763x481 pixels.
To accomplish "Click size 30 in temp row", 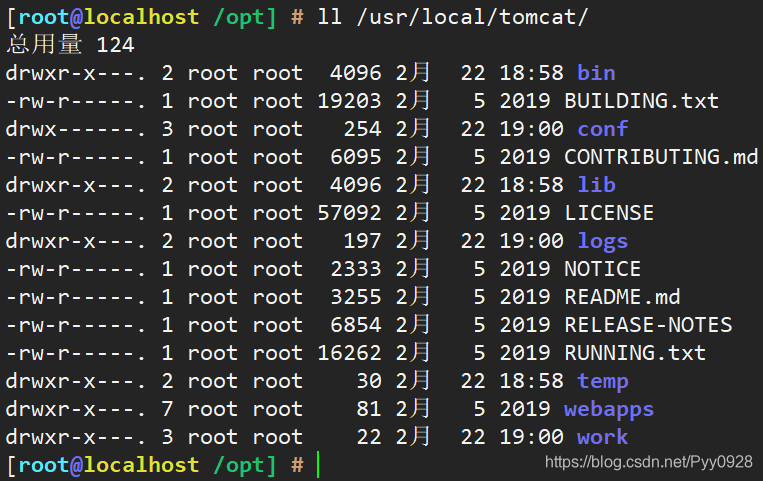I will point(369,381).
